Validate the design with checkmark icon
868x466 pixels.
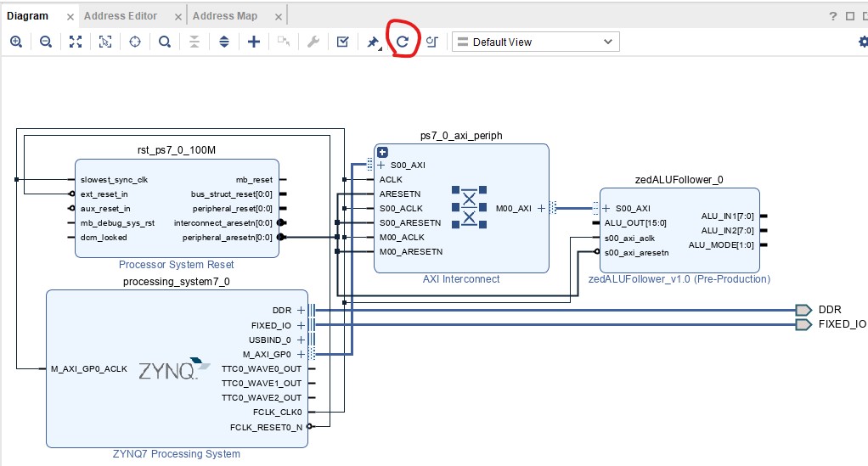[x=342, y=42]
